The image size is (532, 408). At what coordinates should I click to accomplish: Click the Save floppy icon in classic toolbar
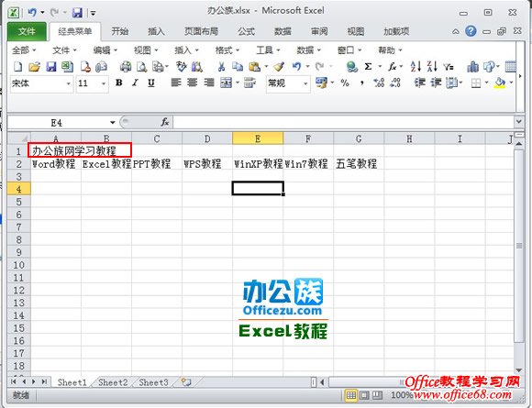coord(50,67)
